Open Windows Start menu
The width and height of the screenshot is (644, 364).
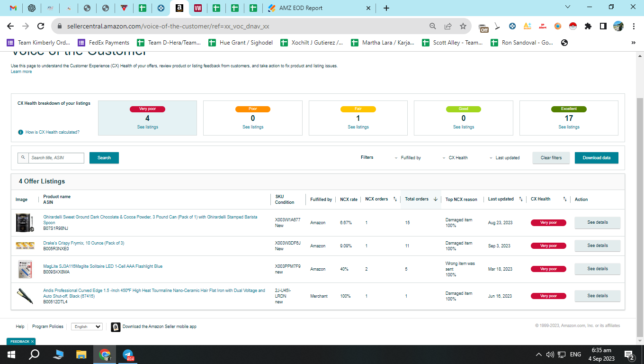(11, 355)
